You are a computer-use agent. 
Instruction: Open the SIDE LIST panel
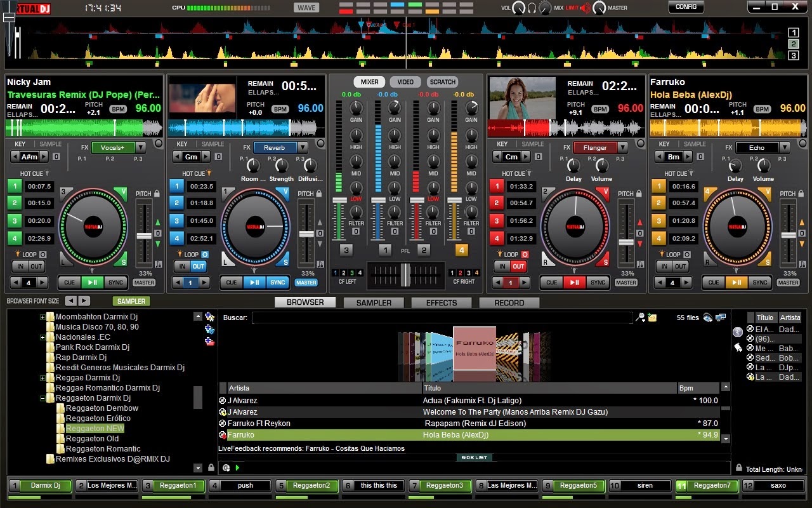coord(474,457)
